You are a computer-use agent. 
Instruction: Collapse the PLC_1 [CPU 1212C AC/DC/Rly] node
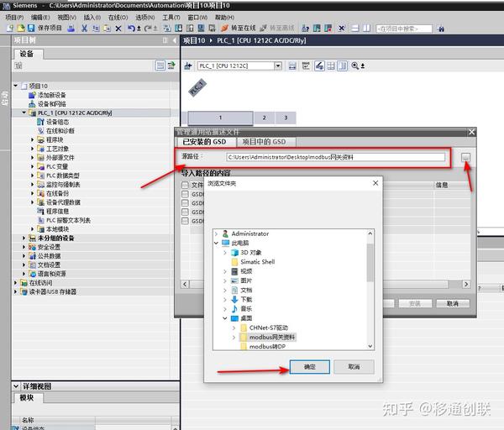tap(24, 113)
